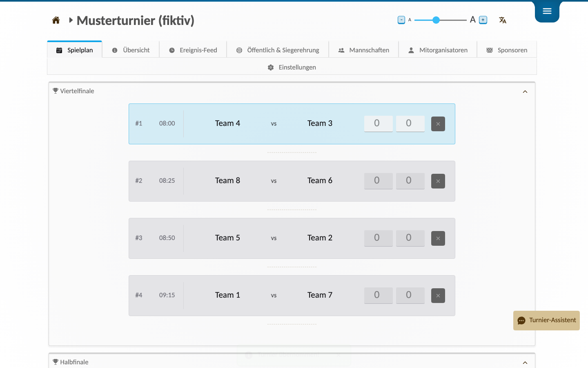Clear result of match #3
The width and height of the screenshot is (588, 368).
pos(438,238)
